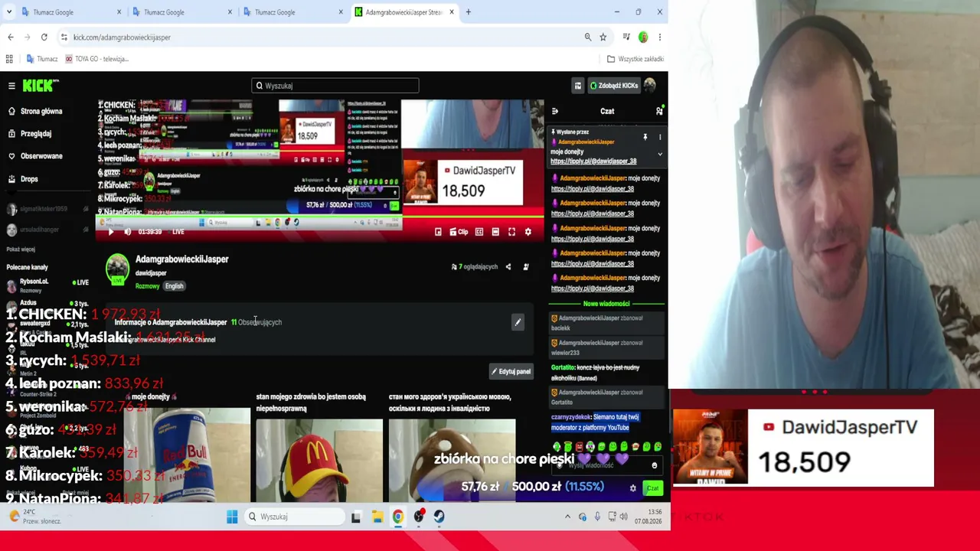Image resolution: width=980 pixels, height=551 pixels.
Task: Open the icon right of the share button
Action: tap(526, 267)
